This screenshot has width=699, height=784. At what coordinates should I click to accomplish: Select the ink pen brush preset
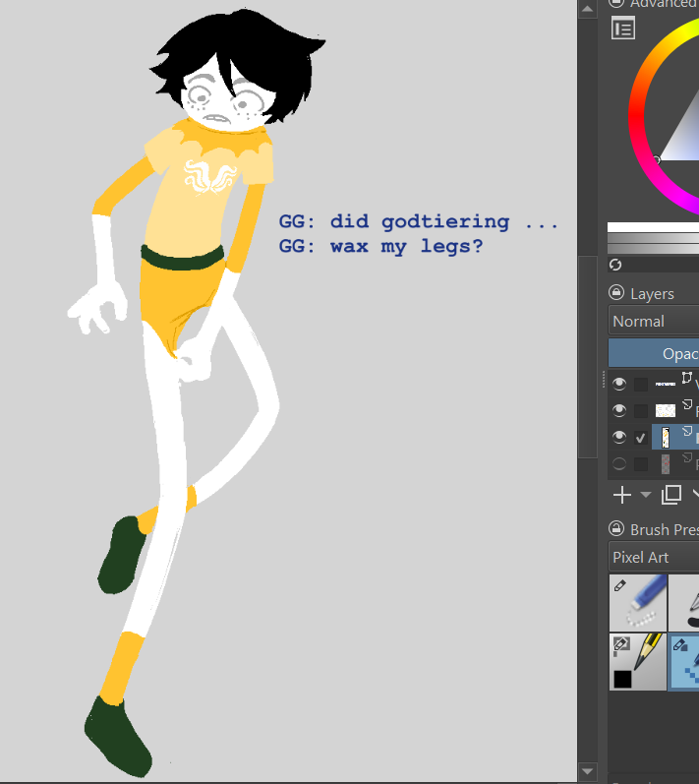point(684,602)
